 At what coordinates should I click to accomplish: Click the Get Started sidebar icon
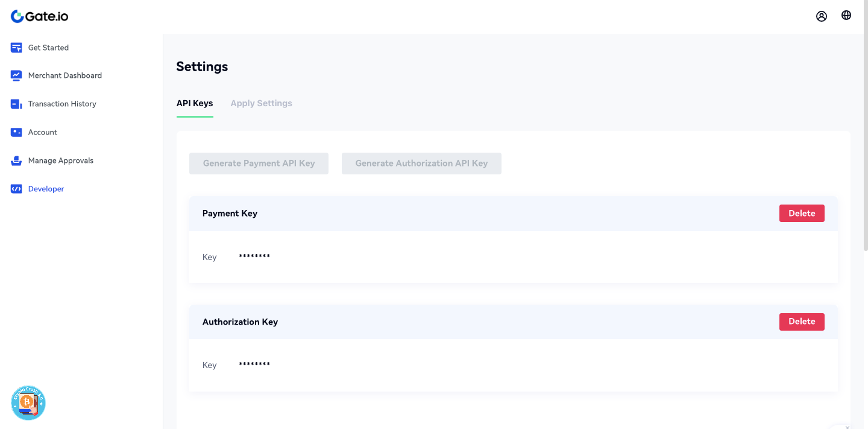click(x=16, y=48)
